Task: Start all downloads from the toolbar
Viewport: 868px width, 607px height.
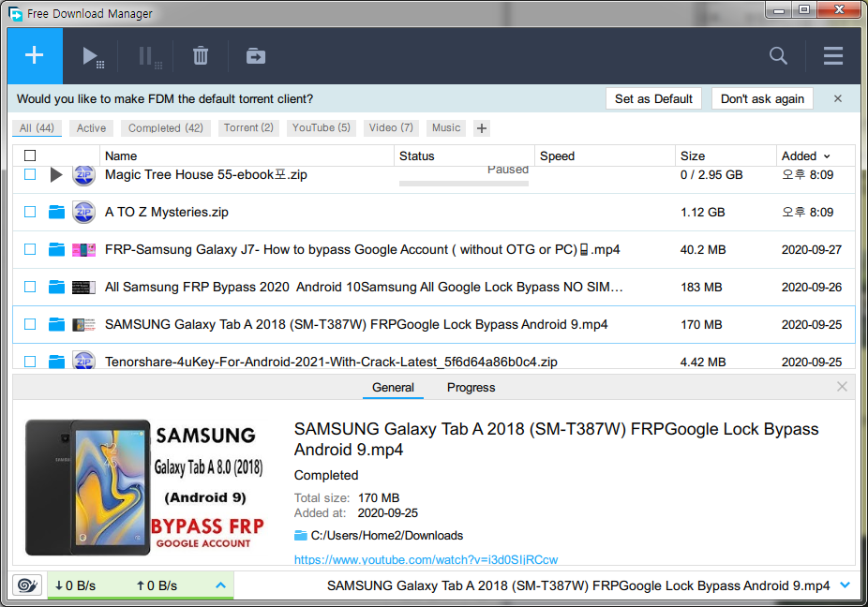Action: click(x=93, y=56)
